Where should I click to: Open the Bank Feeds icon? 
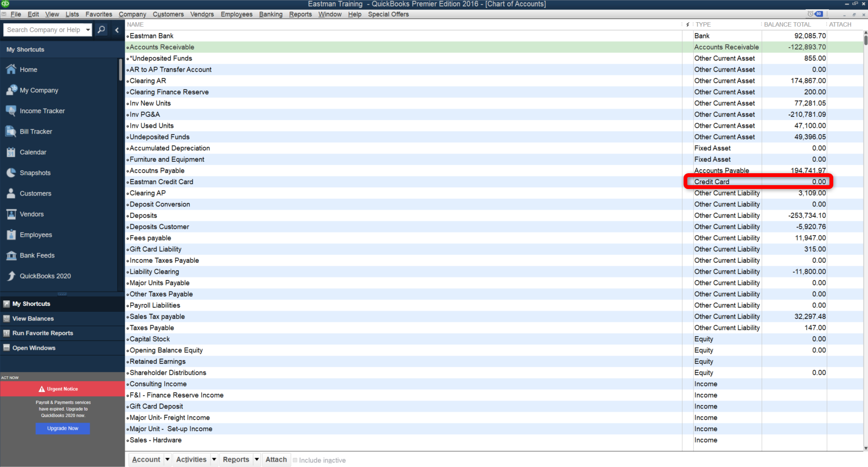[x=11, y=255]
